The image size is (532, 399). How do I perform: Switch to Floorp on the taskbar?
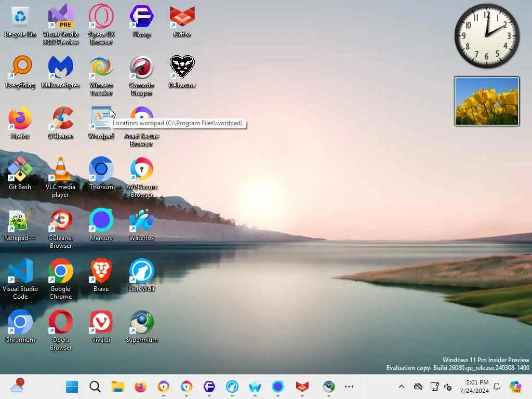[209, 387]
